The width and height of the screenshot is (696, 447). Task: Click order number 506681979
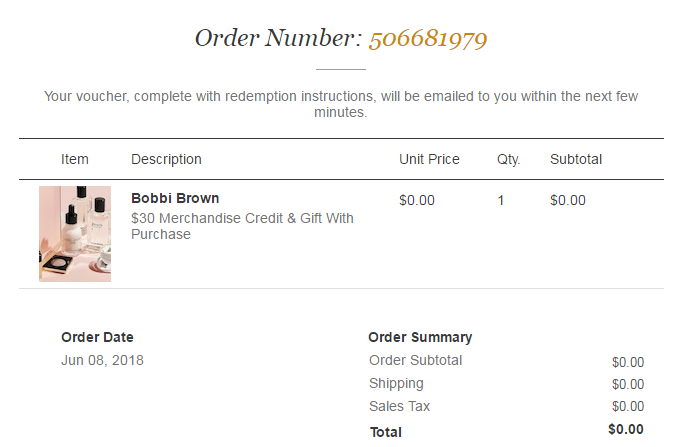click(x=428, y=39)
